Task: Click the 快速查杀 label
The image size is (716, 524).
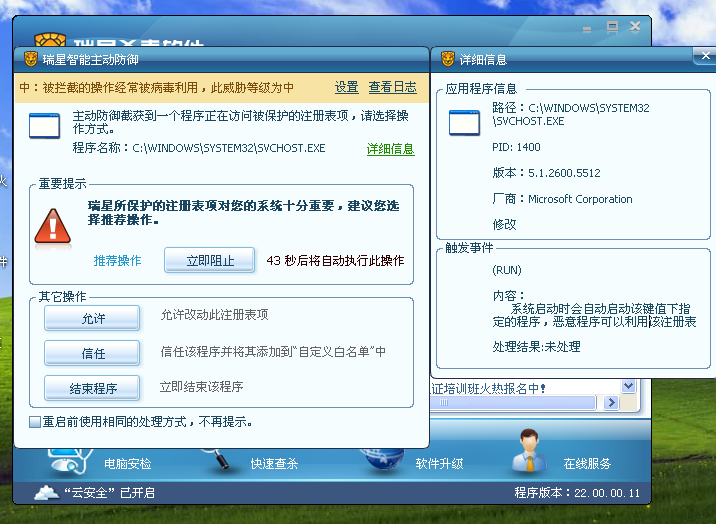Action: pos(274,464)
